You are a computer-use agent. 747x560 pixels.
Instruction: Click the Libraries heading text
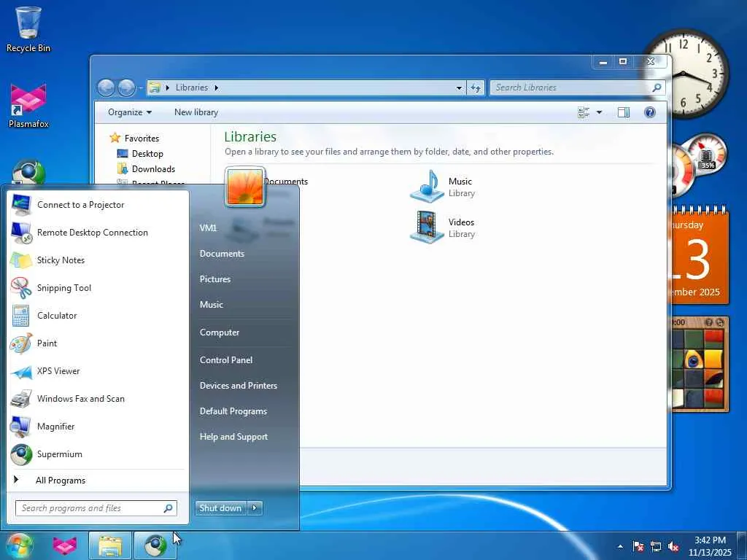click(x=250, y=137)
